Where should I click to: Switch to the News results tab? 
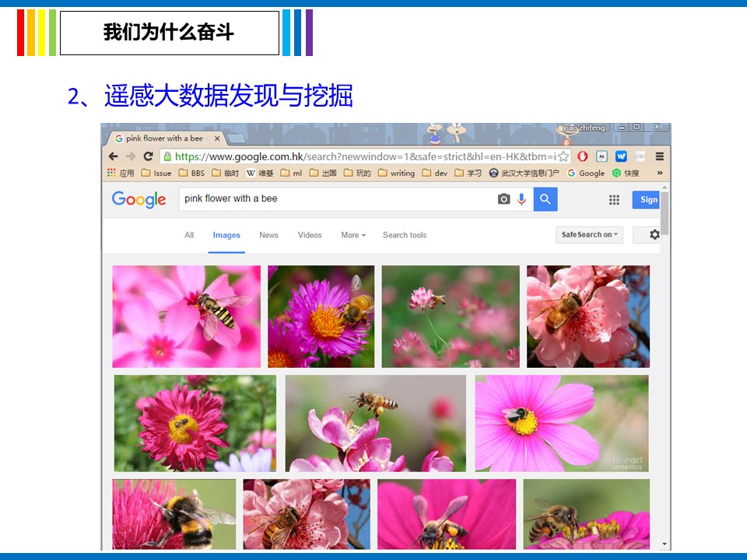pos(268,235)
